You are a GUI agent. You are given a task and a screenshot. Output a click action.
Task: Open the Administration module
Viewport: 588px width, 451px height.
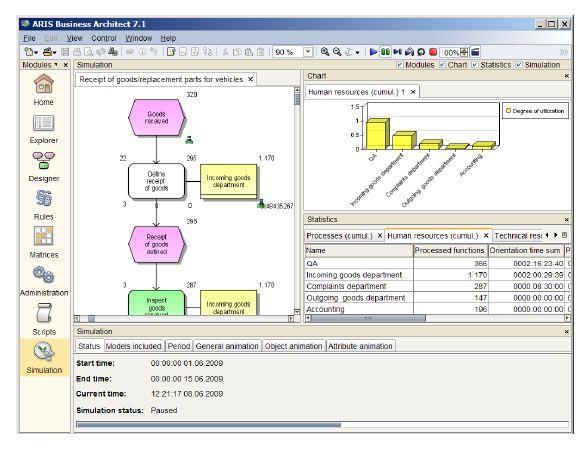pos(44,281)
